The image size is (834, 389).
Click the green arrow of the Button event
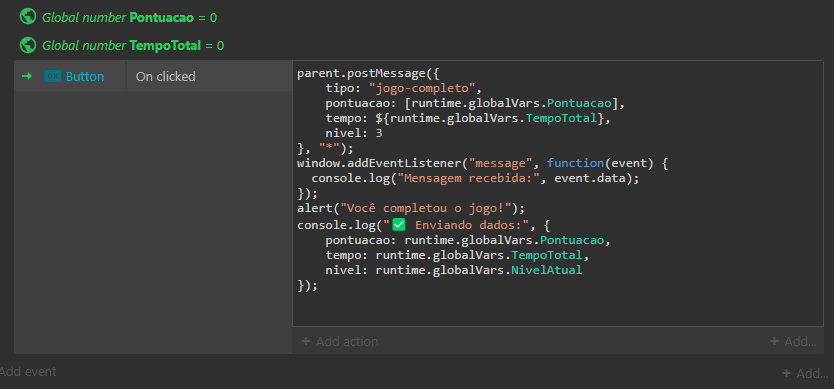(27, 76)
